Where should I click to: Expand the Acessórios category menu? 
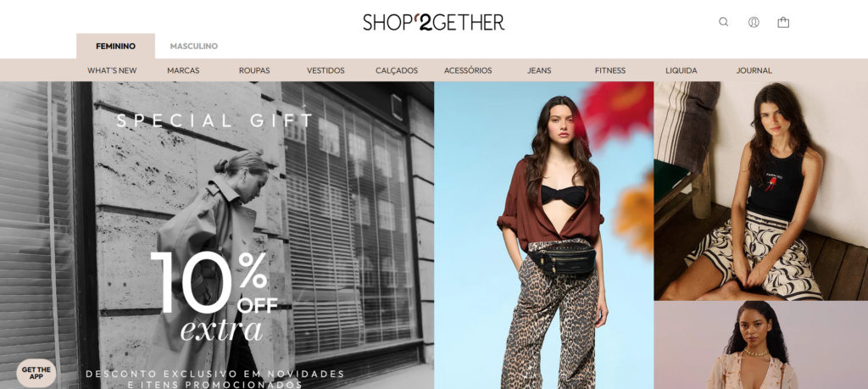pyautogui.click(x=468, y=70)
